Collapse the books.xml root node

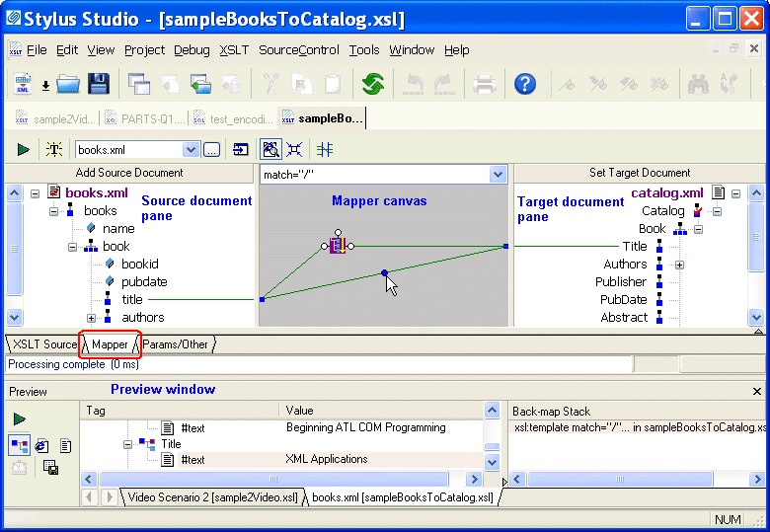(35, 193)
